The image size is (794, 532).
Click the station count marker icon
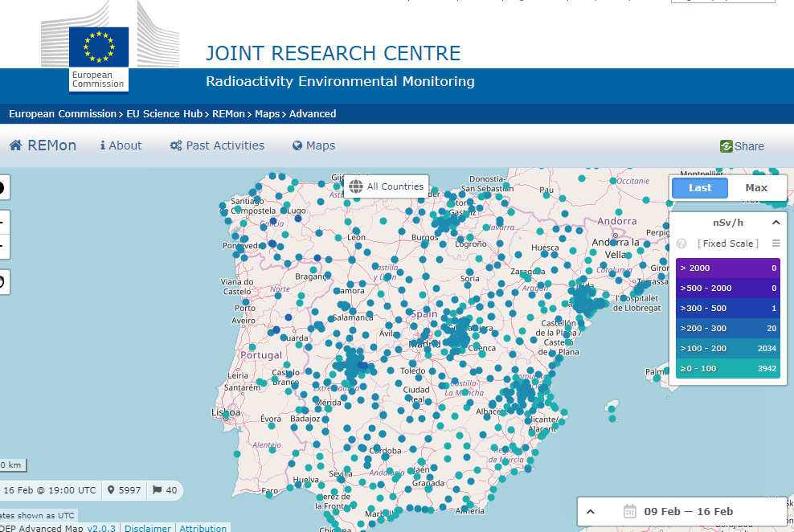[111, 490]
